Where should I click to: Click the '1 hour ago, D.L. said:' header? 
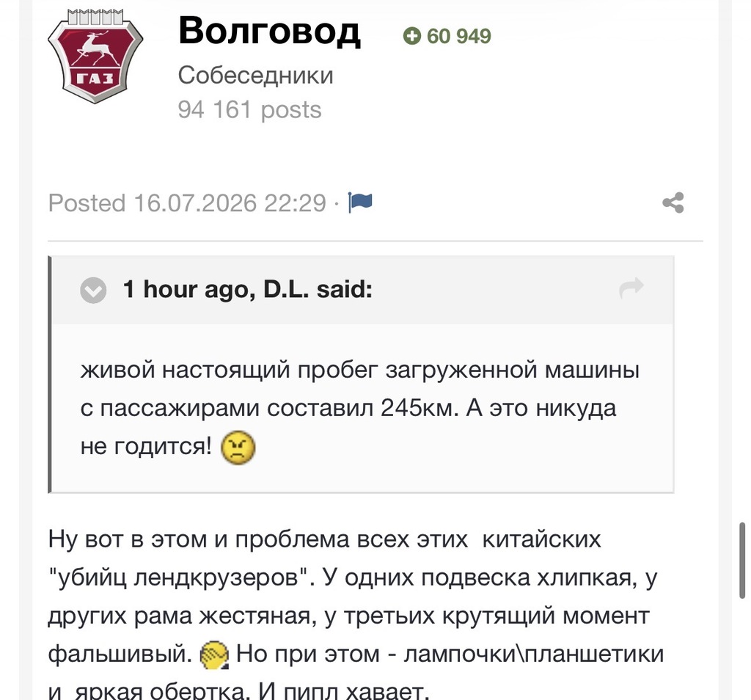[248, 289]
